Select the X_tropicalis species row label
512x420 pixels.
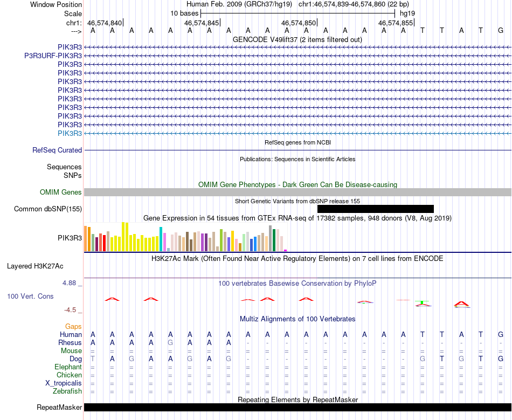pos(64,383)
